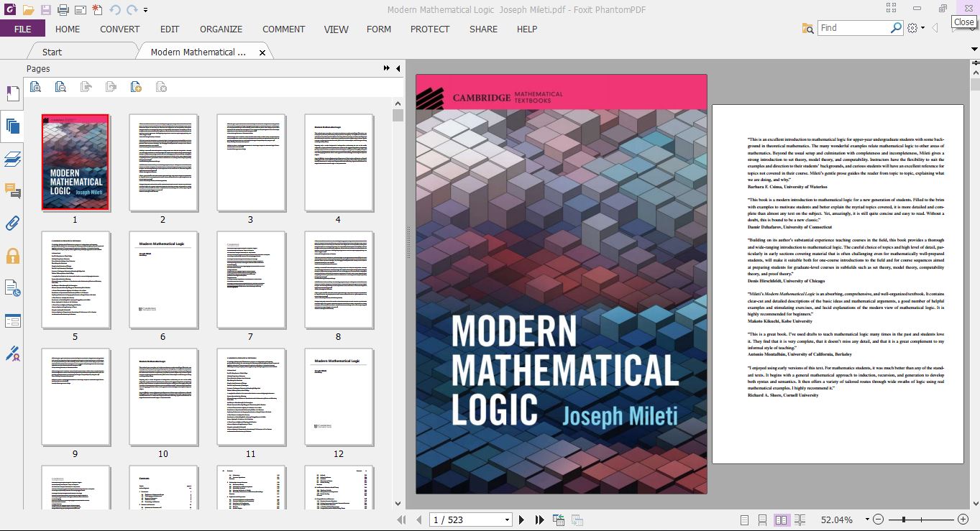Open the Layers side panel
The height and width of the screenshot is (531, 980).
click(x=12, y=159)
